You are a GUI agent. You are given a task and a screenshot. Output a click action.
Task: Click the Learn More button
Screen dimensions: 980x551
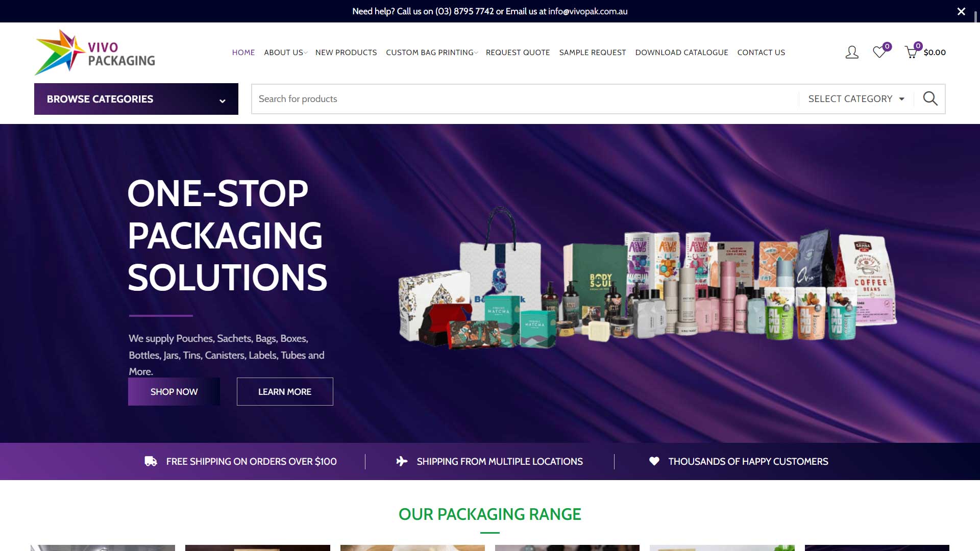pyautogui.click(x=285, y=391)
